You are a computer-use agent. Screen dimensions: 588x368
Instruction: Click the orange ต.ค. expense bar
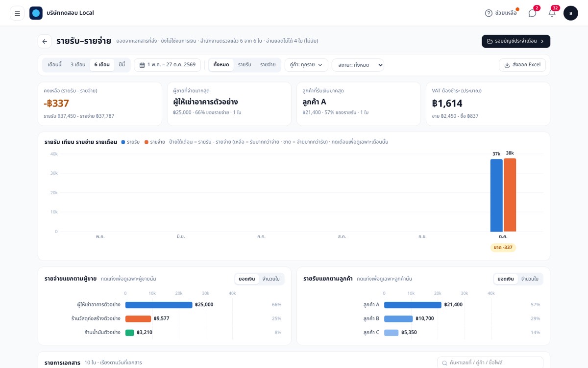pos(510,195)
